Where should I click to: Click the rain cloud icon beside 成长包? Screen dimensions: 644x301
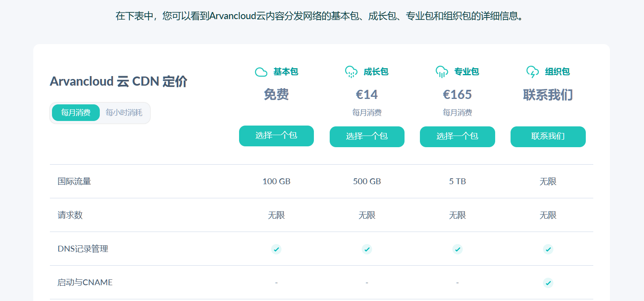tap(351, 72)
